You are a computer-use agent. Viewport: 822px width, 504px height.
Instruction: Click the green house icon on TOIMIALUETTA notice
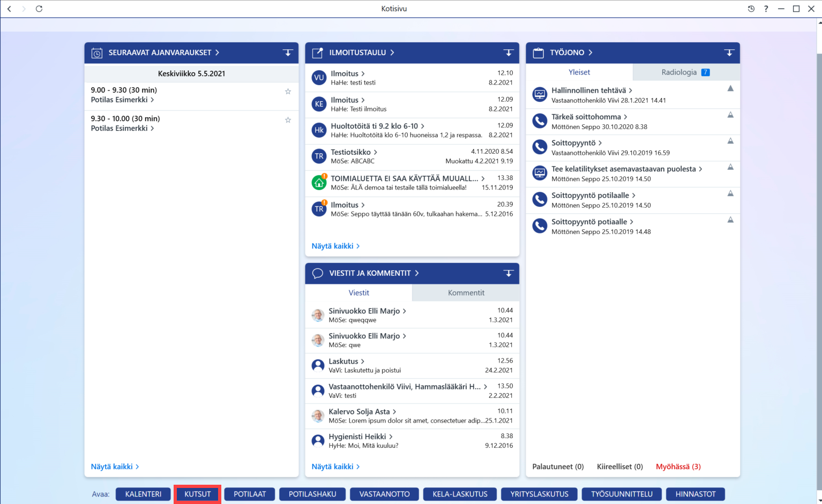[x=319, y=183]
